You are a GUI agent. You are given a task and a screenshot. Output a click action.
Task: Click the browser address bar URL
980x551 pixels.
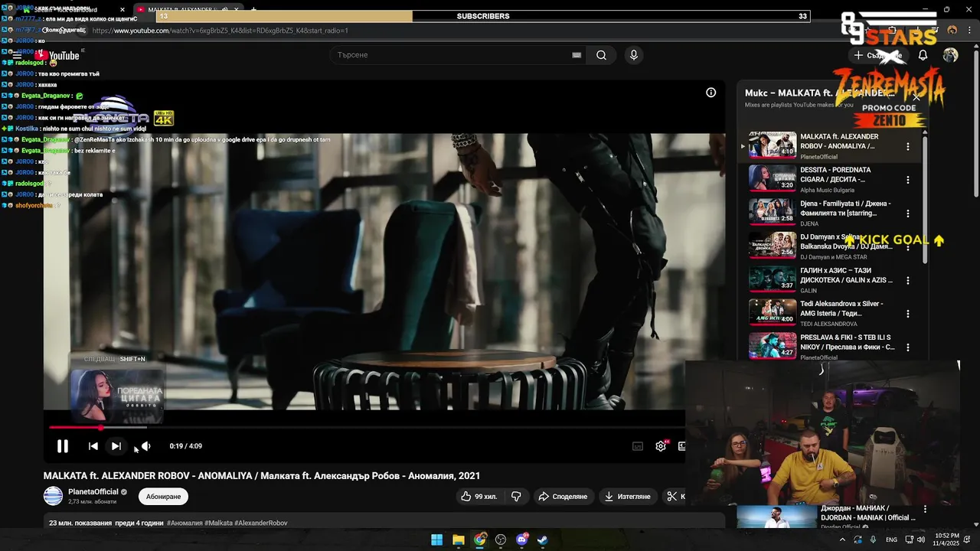point(220,31)
